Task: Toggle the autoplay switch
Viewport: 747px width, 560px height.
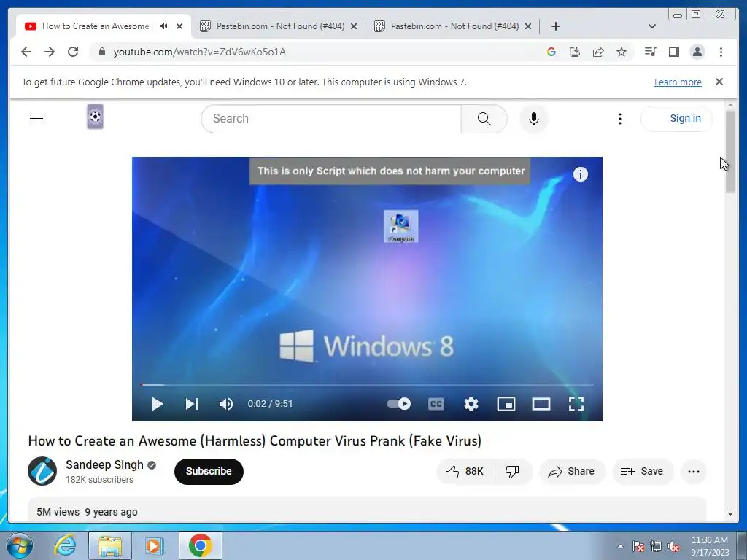Action: [x=399, y=404]
